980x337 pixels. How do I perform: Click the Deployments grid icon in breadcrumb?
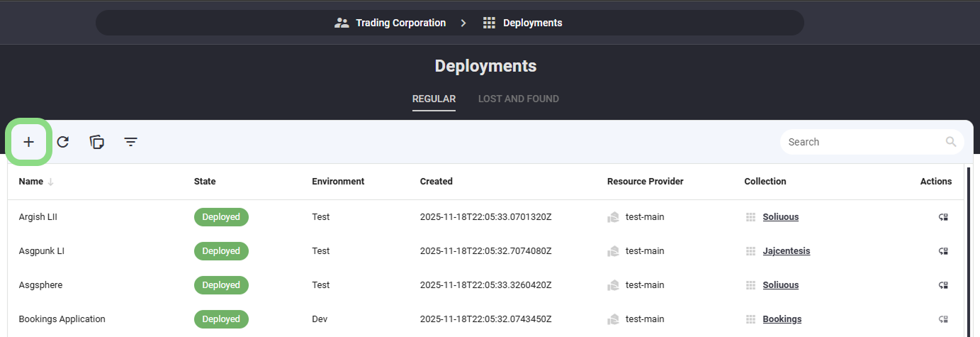coord(489,23)
